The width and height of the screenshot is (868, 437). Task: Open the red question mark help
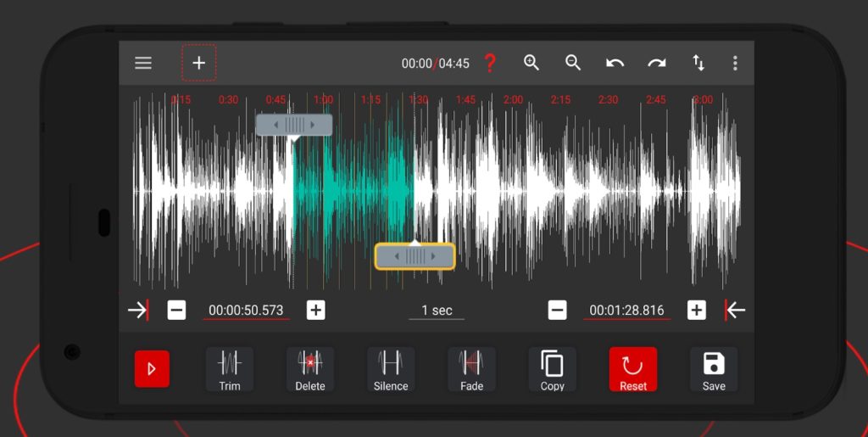[489, 63]
